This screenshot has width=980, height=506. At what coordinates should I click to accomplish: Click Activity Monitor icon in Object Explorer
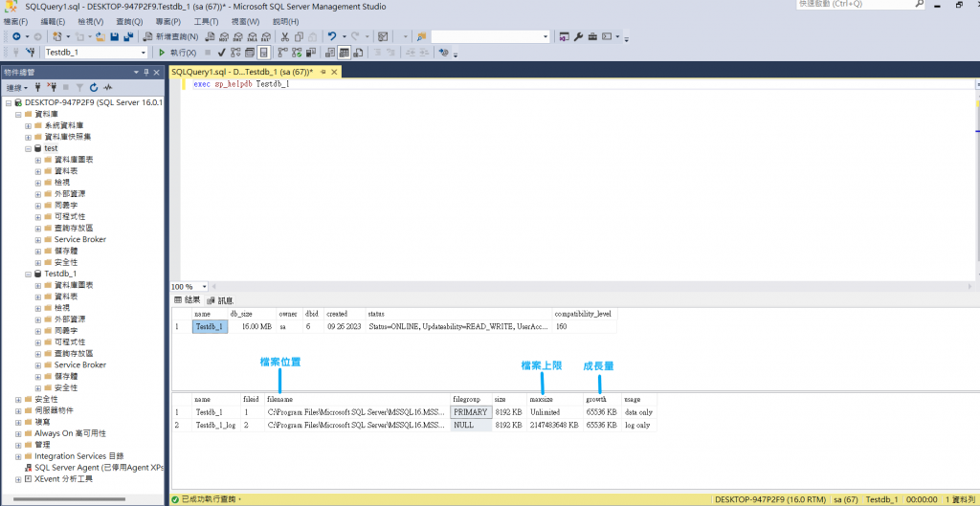pyautogui.click(x=107, y=87)
